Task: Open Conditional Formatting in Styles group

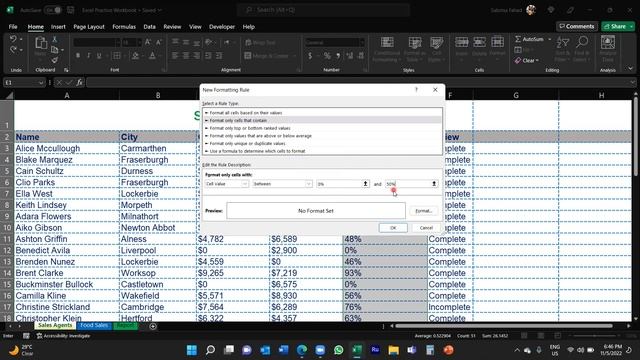Action: [387, 49]
